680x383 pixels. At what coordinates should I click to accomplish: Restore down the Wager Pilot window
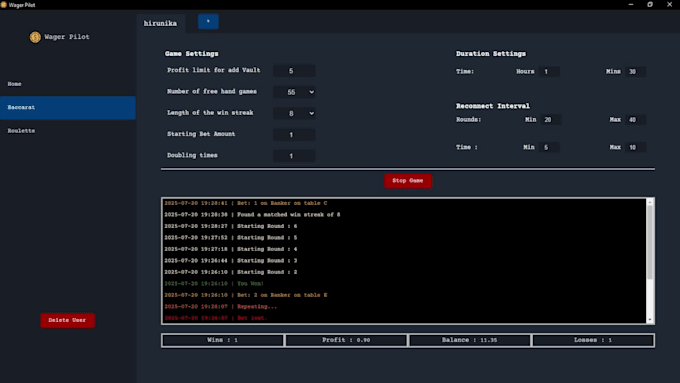[650, 5]
